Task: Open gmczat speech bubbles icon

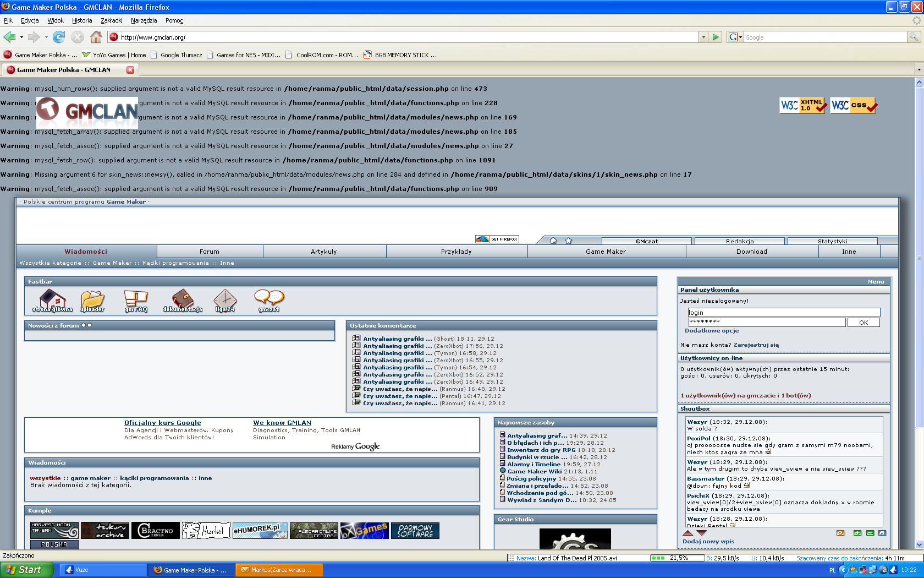Action: click(x=269, y=300)
